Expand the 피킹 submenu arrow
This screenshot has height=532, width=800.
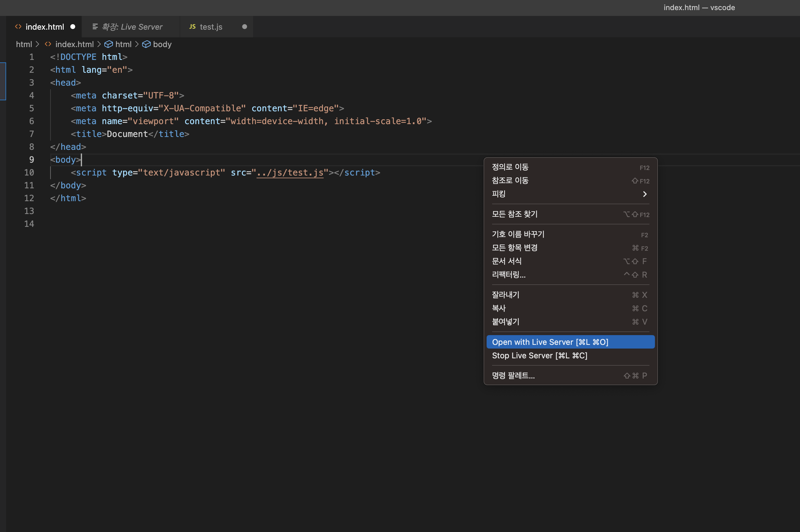pos(645,194)
